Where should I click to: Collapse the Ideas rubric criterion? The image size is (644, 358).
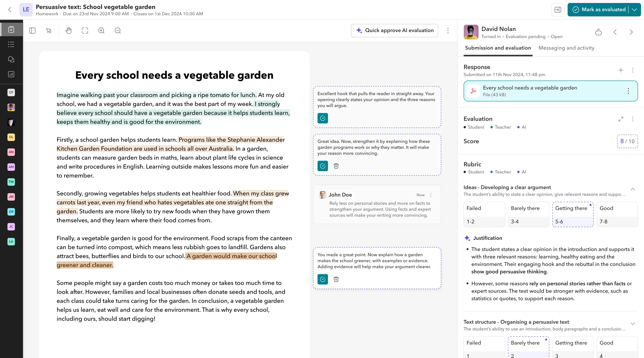tap(633, 189)
